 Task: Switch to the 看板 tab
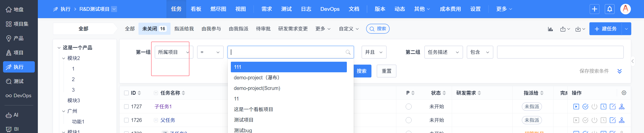[x=196, y=9]
